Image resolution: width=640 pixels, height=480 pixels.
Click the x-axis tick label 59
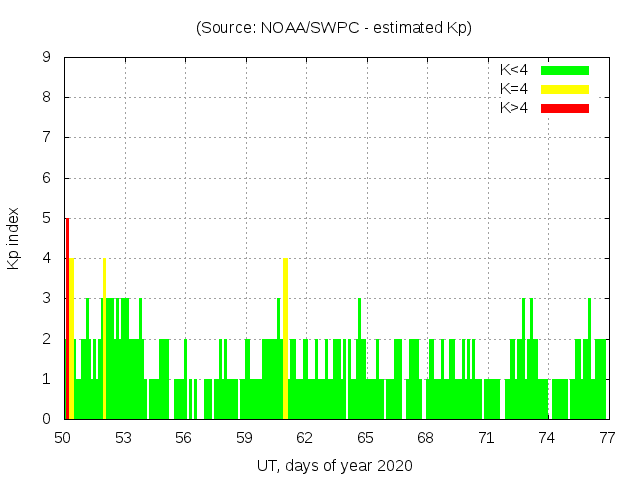click(x=244, y=438)
